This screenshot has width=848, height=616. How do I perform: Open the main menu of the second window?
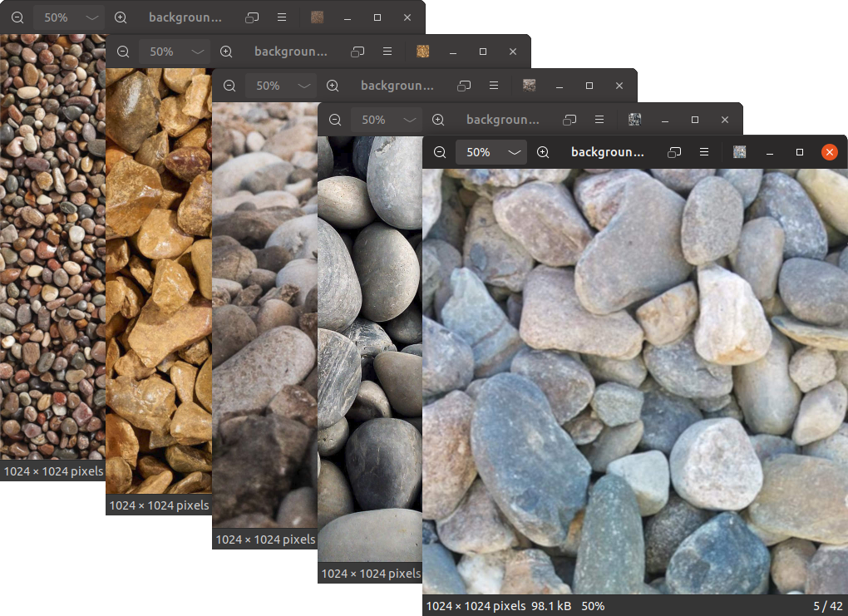pyautogui.click(x=387, y=51)
